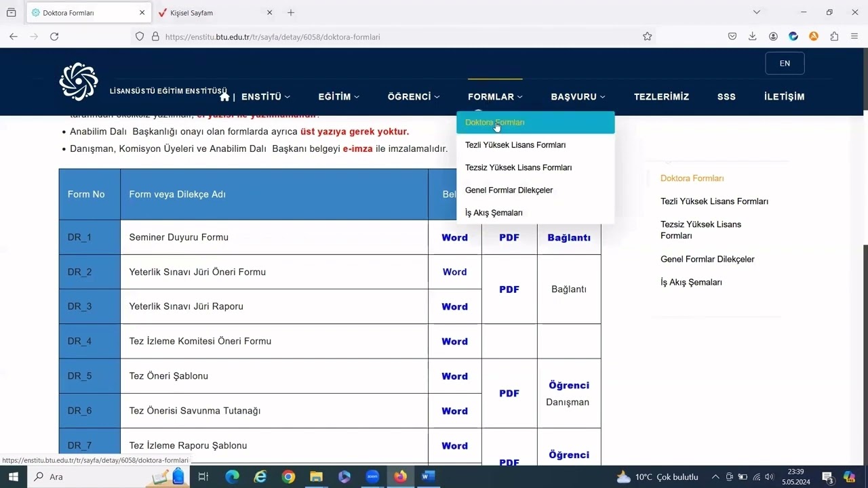
Task: Switch site language with EN button
Action: point(785,63)
